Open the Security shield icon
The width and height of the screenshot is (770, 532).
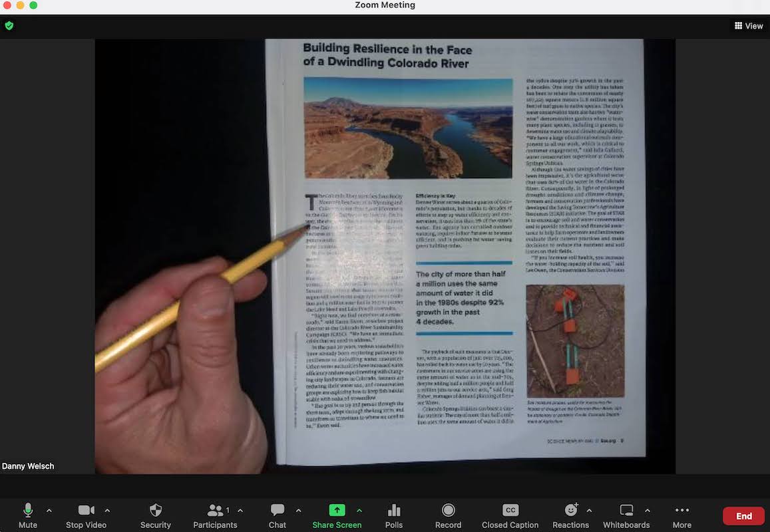[155, 510]
